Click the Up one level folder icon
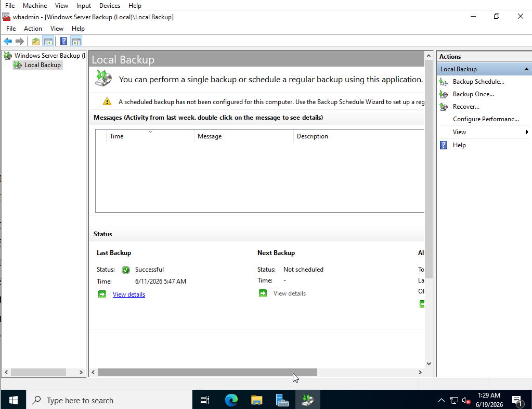Screen dimensions: 532x409 (36, 42)
